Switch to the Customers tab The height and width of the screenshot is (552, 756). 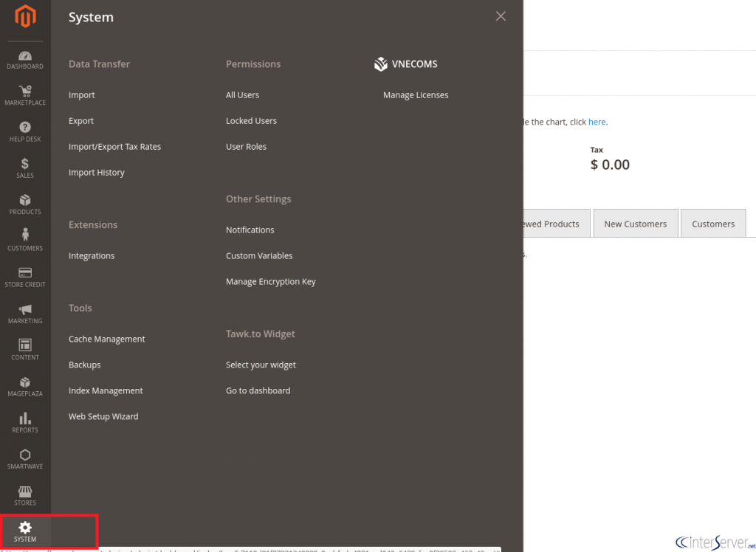713,224
